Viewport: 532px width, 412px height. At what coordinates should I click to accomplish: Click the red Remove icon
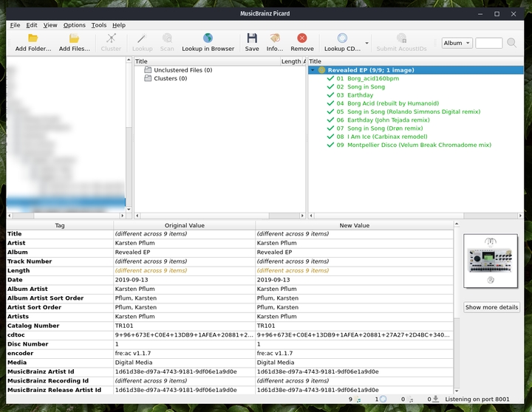(x=302, y=38)
